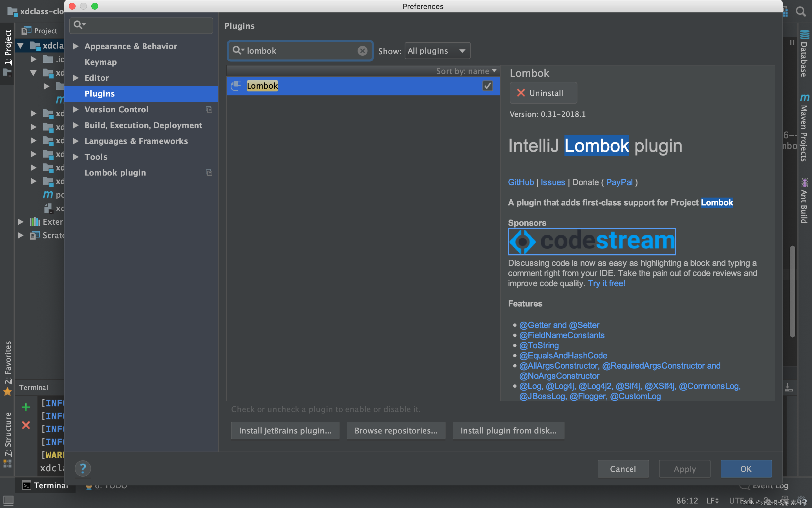Expand the External Libraries tree node
Screen dimensions: 812x508
pyautogui.click(x=21, y=222)
